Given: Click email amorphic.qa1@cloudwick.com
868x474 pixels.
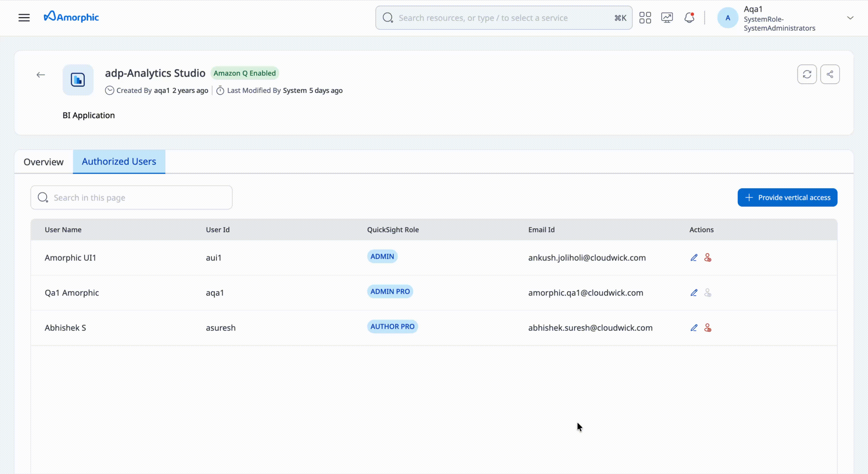Looking at the screenshot, I should point(586,293).
